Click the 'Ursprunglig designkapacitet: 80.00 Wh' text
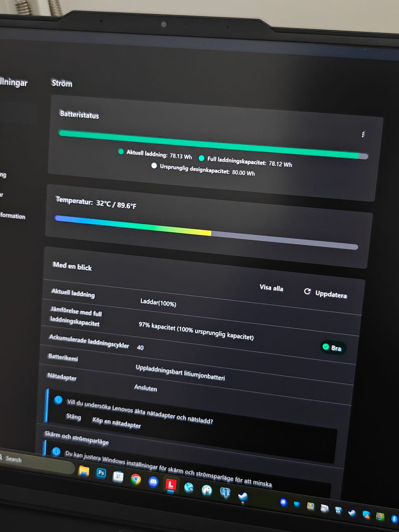Image resolution: width=399 pixels, height=532 pixels. coord(207,170)
